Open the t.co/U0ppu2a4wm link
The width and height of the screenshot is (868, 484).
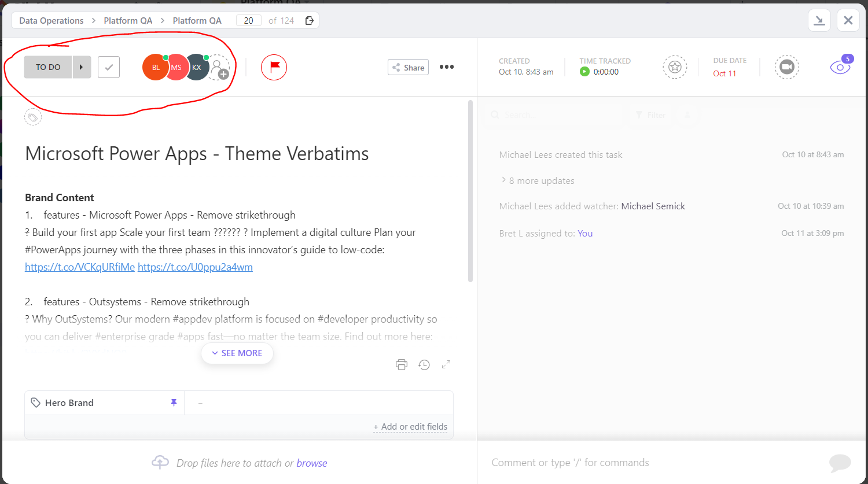point(195,267)
